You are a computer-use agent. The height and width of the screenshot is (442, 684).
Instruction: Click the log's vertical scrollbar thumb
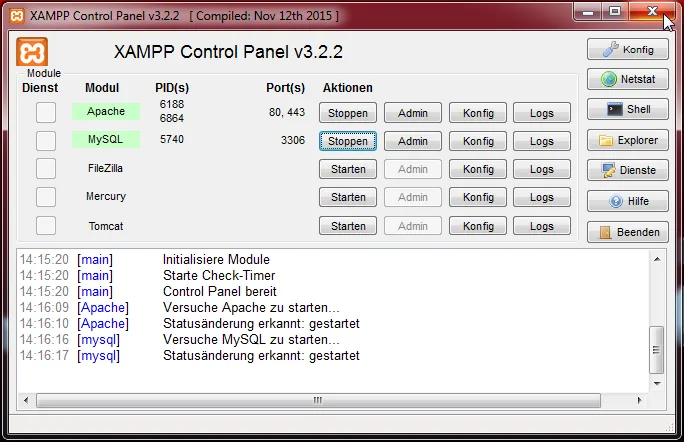[x=657, y=349]
